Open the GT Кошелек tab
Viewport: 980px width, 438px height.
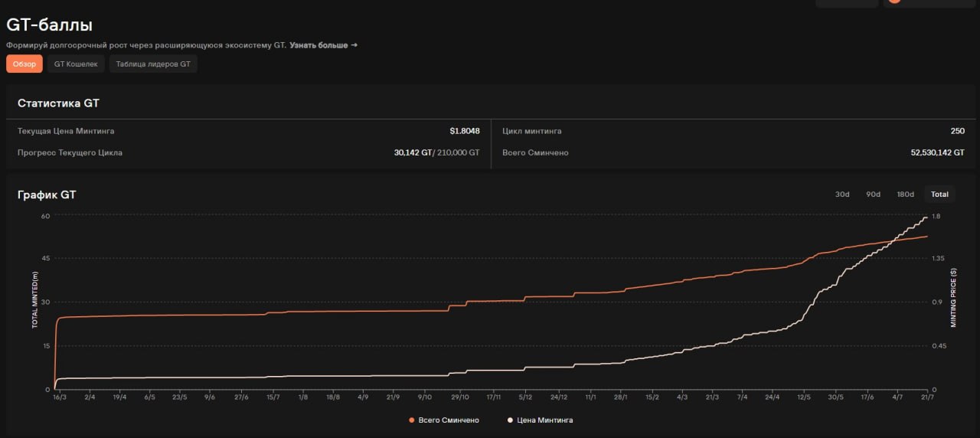click(76, 64)
